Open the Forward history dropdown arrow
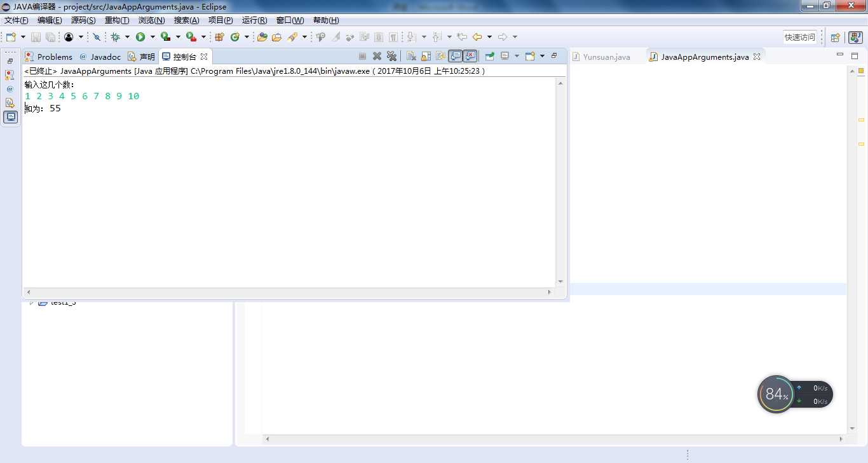868x463 pixels. coord(515,38)
